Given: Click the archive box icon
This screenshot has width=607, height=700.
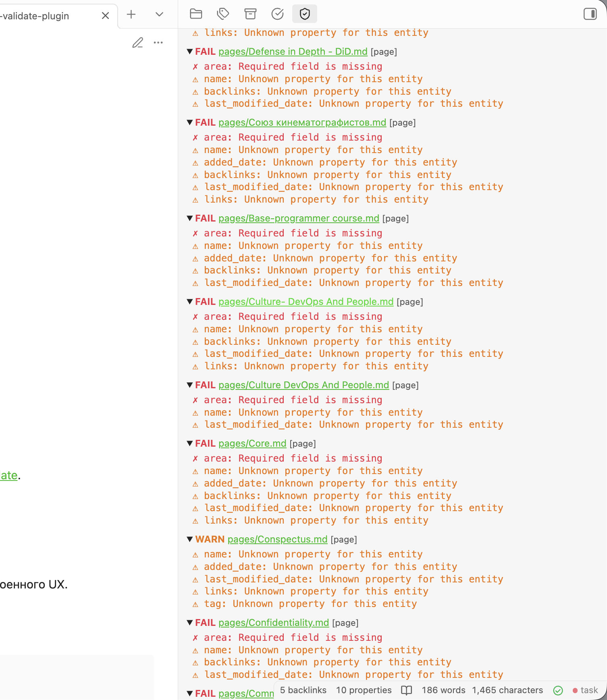Looking at the screenshot, I should 250,14.
